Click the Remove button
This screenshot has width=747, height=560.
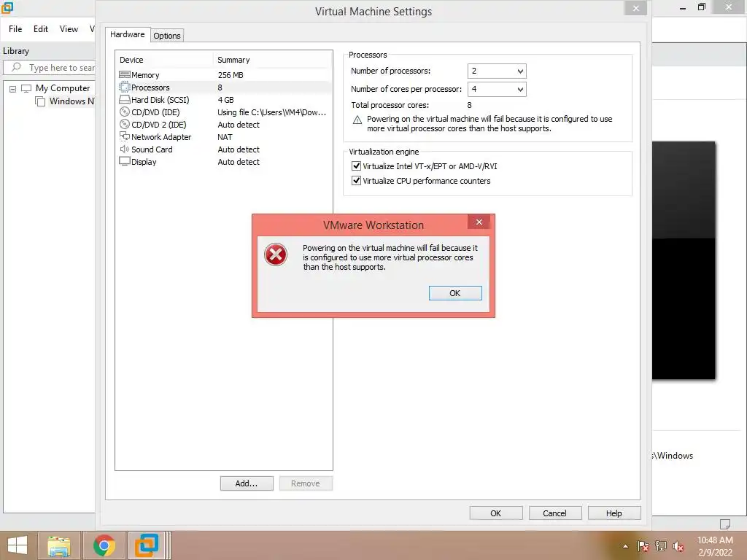tap(306, 483)
